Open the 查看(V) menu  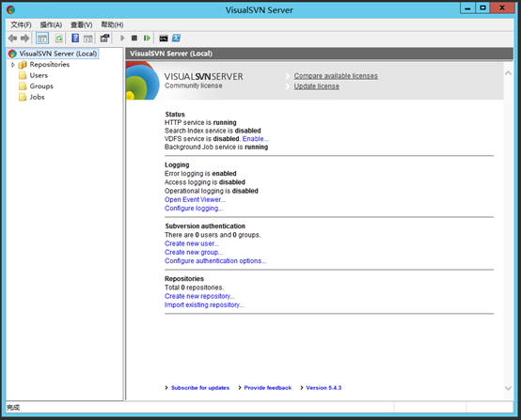[x=82, y=25]
